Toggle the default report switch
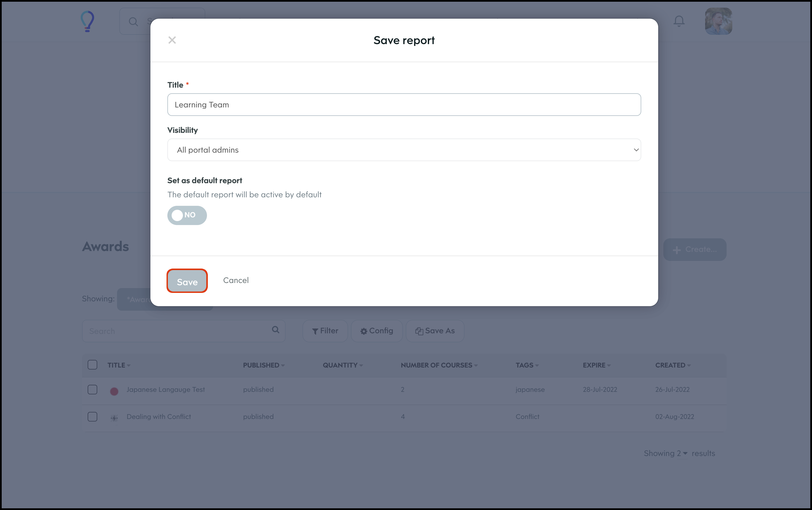 click(187, 215)
